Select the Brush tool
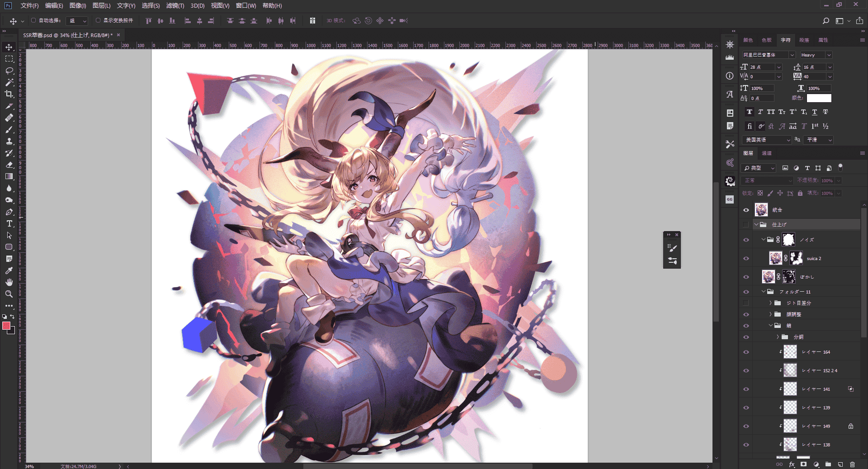 9,129
